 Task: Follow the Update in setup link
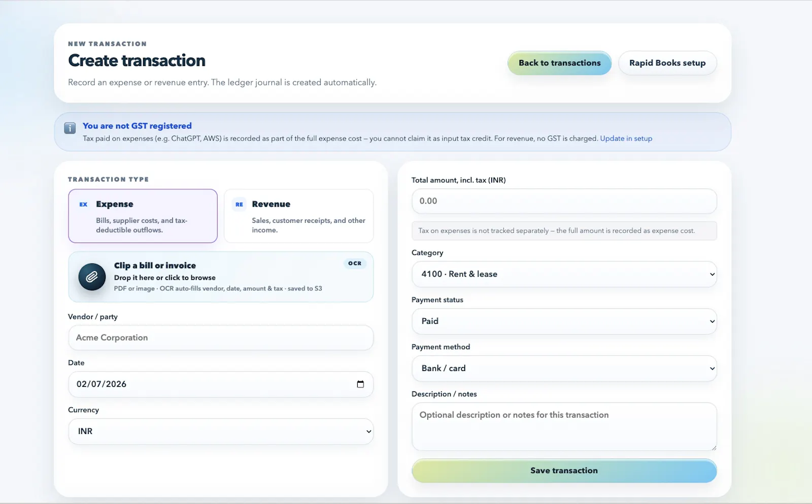(626, 139)
